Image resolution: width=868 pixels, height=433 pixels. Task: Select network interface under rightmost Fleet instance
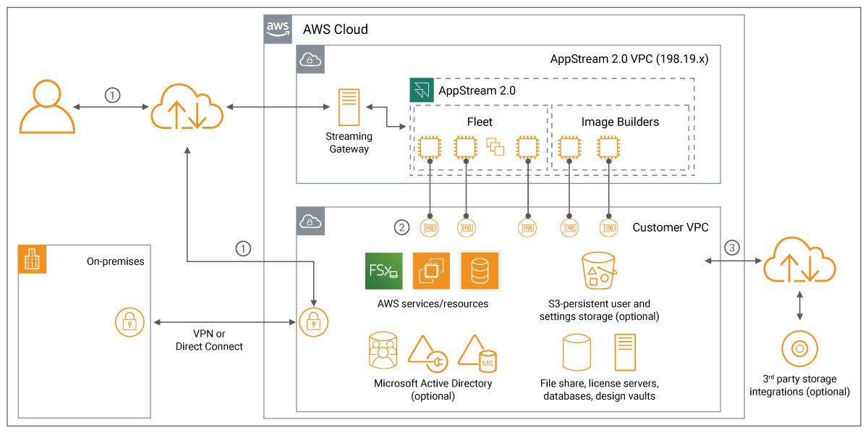(528, 228)
